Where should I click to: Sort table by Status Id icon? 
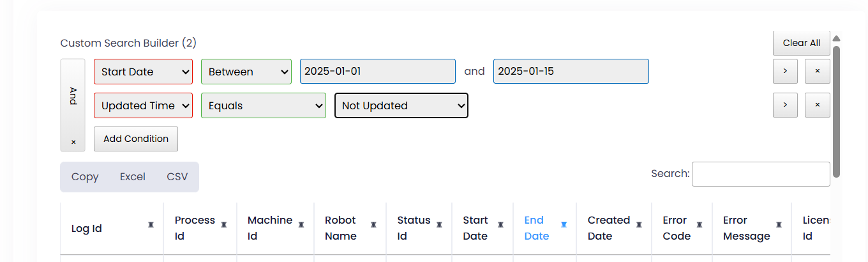click(x=439, y=225)
